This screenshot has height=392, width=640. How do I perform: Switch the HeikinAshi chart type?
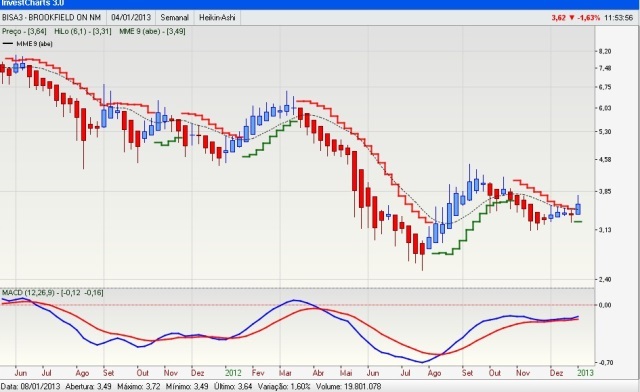tap(217, 18)
